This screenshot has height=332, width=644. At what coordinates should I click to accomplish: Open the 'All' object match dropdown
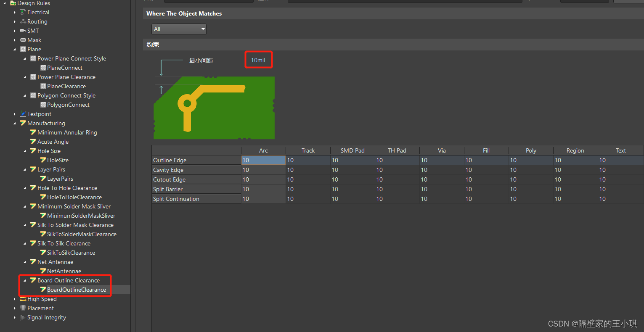click(x=179, y=29)
